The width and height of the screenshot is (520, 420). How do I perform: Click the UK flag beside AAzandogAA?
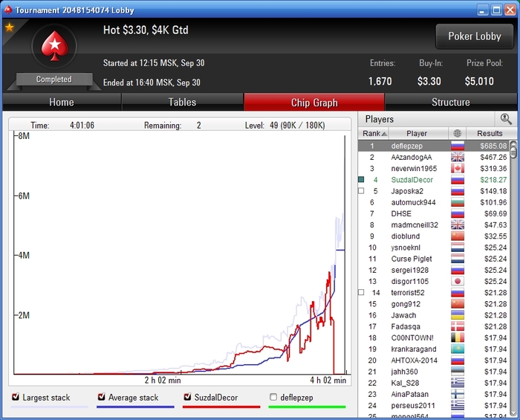[x=458, y=158]
